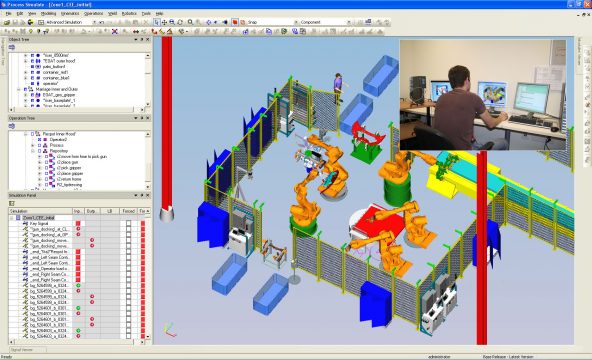The image size is (592, 360).
Task: Open the Edit menu
Action: tap(20, 13)
